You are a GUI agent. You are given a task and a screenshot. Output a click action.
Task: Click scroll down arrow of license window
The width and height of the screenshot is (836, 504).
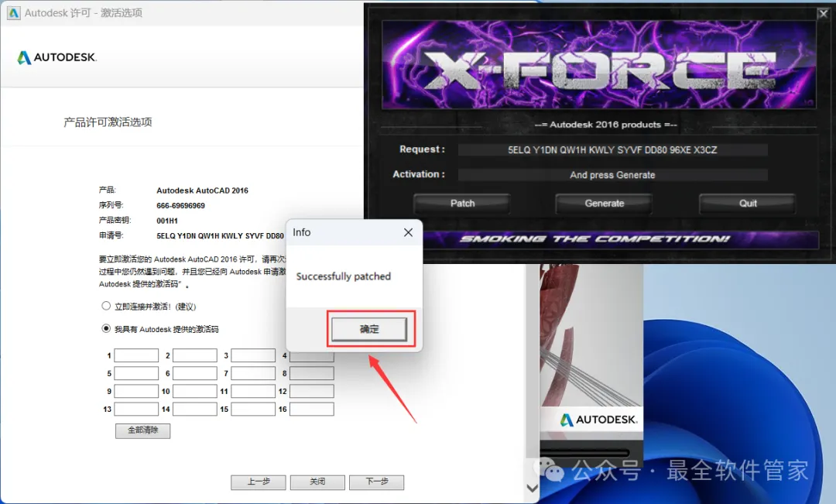coord(532,488)
